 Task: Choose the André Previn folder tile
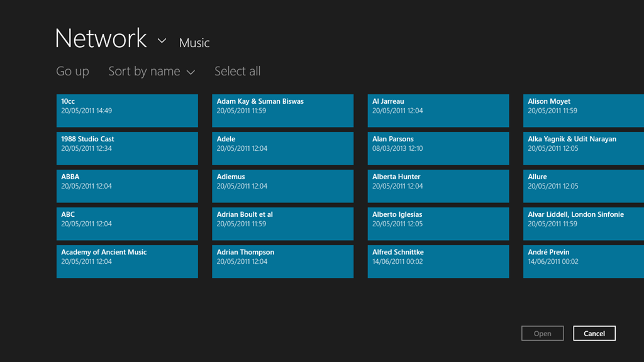[583, 261]
